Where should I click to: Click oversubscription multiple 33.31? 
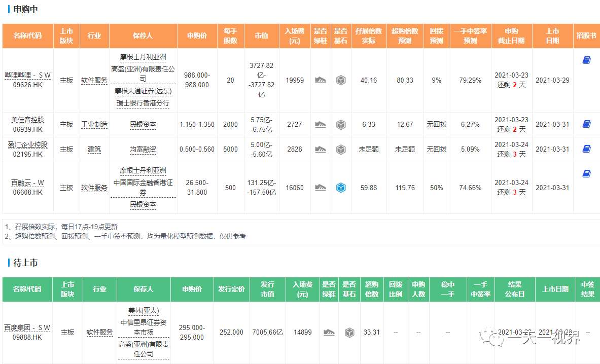[372, 332]
